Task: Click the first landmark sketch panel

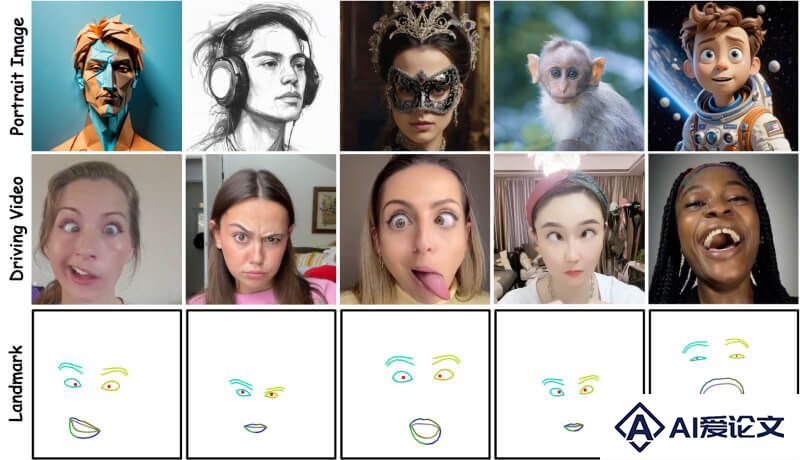Action: (x=107, y=384)
